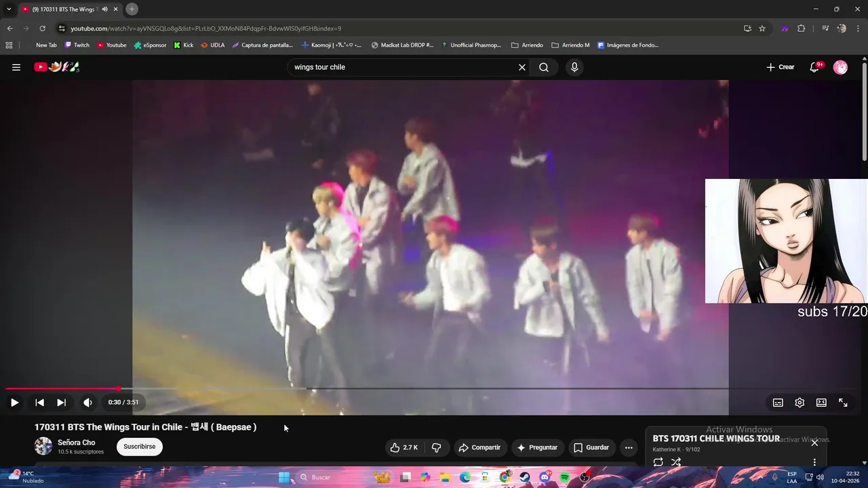868x488 pixels.
Task: Start voice search with the microphone
Action: [574, 67]
